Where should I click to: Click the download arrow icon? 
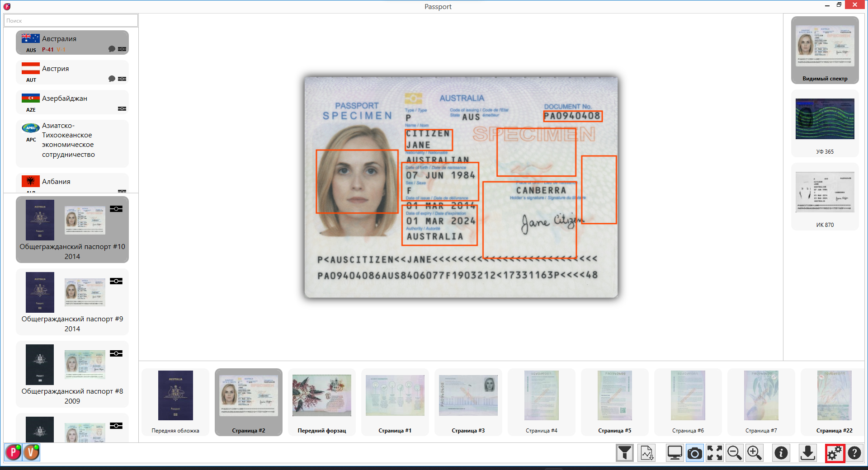808,452
